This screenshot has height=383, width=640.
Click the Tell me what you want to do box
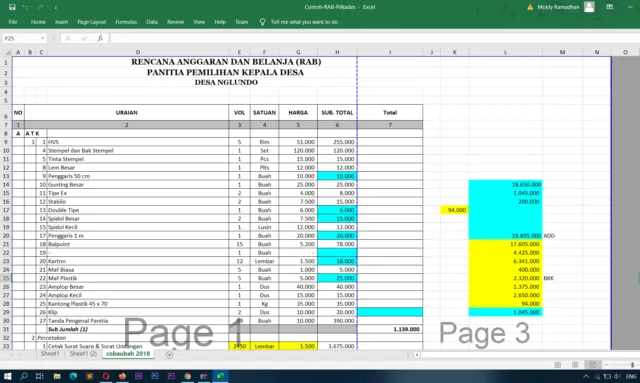pos(304,22)
